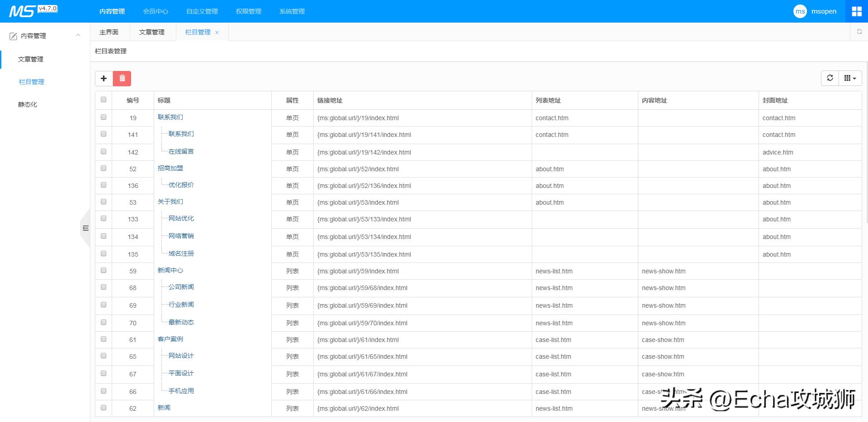868x422 pixels.
Task: Click the add column plus button
Action: coord(104,79)
